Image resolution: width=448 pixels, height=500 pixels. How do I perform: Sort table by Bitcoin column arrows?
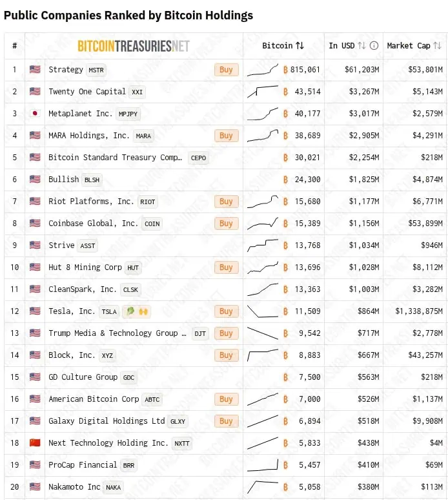coord(300,46)
